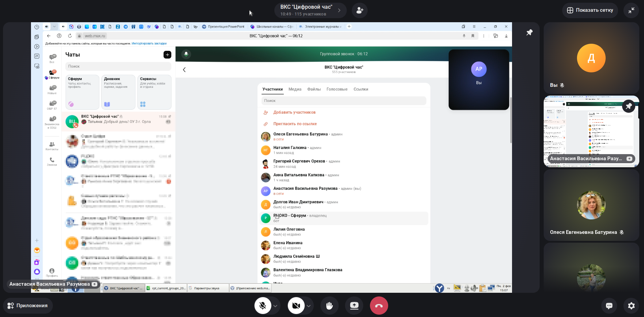
Task: Click Пригласить по ссылке link
Action: [x=295, y=124]
